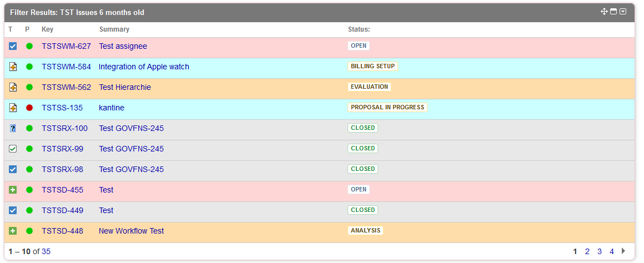The image size is (644, 263).
Task: Click the task type icon for TSTSWM-627
Action: (13, 46)
